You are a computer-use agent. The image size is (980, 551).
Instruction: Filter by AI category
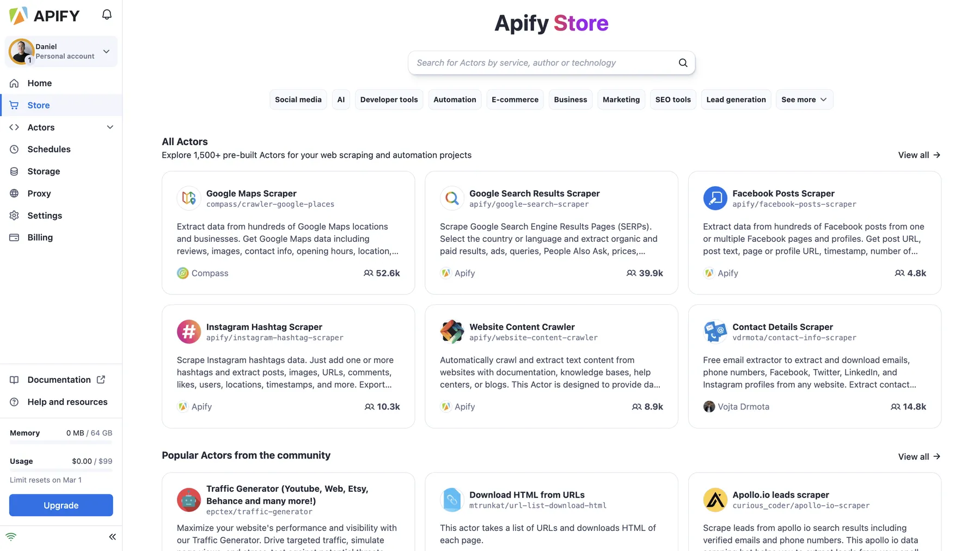click(x=341, y=100)
